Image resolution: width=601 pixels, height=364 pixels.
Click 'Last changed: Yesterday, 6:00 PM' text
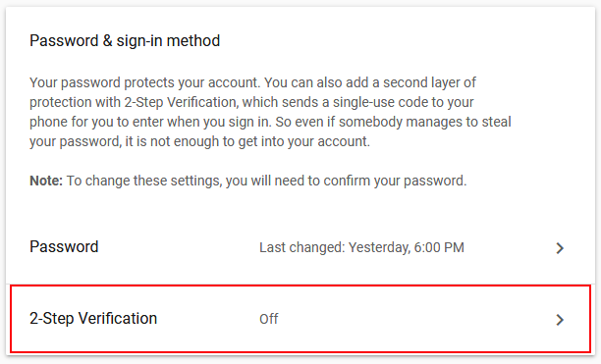click(x=361, y=247)
